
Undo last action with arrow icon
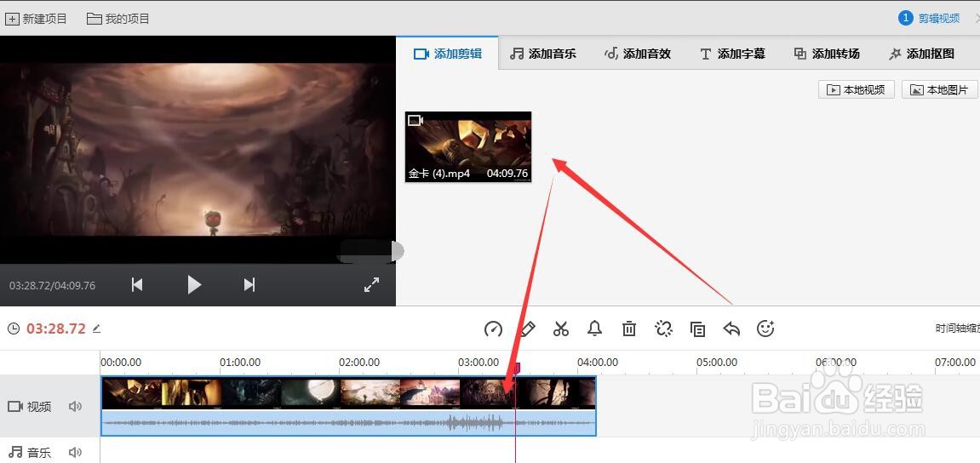point(731,329)
